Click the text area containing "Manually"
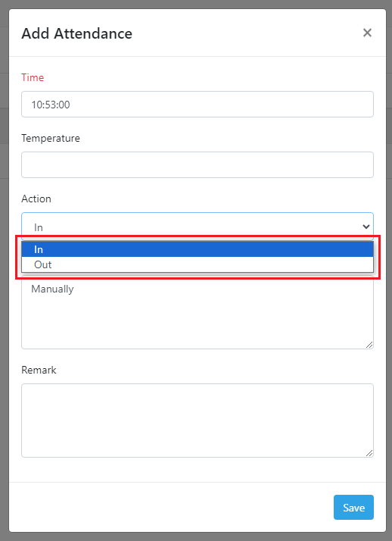 coord(198,312)
